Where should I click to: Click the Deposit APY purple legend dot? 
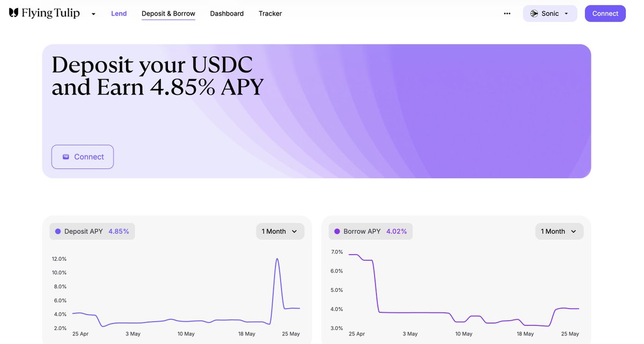point(58,231)
